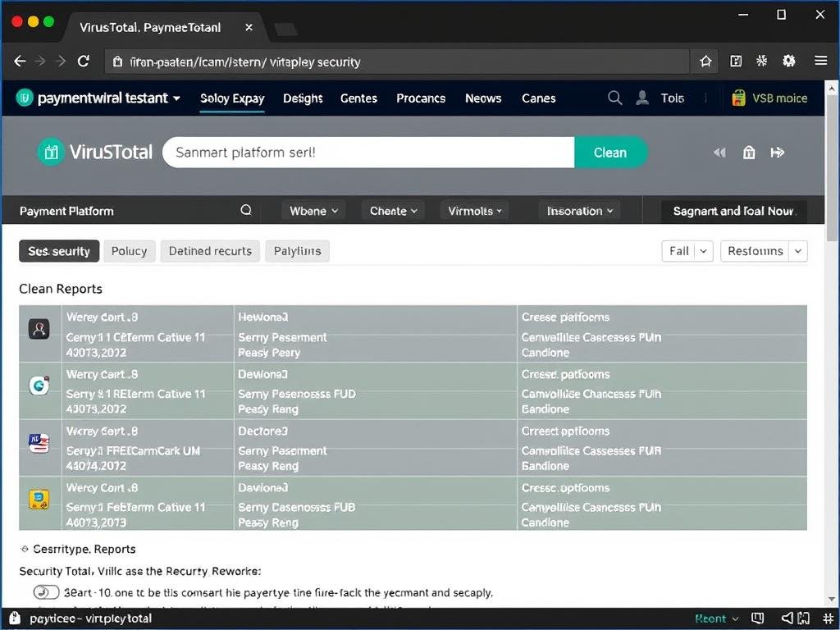
Task: Open the fourth report's yellow icon
Action: tap(39, 500)
